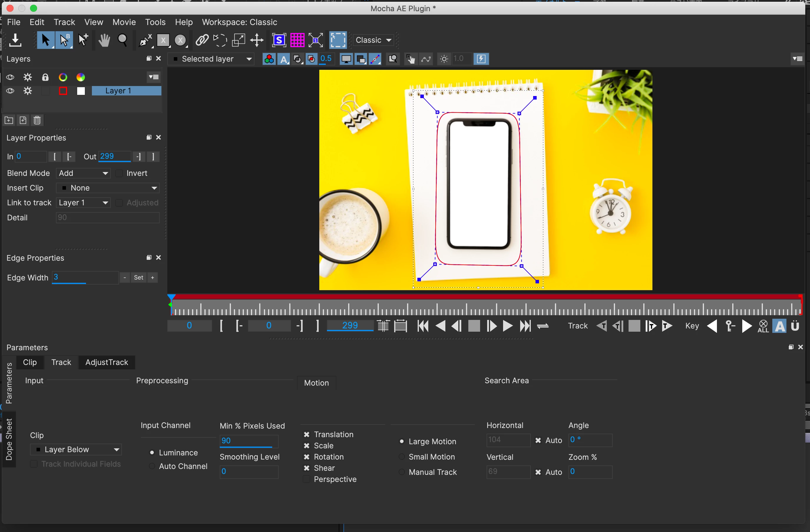The width and height of the screenshot is (810, 532).
Task: Select the Small Motion radio button
Action: click(x=401, y=457)
